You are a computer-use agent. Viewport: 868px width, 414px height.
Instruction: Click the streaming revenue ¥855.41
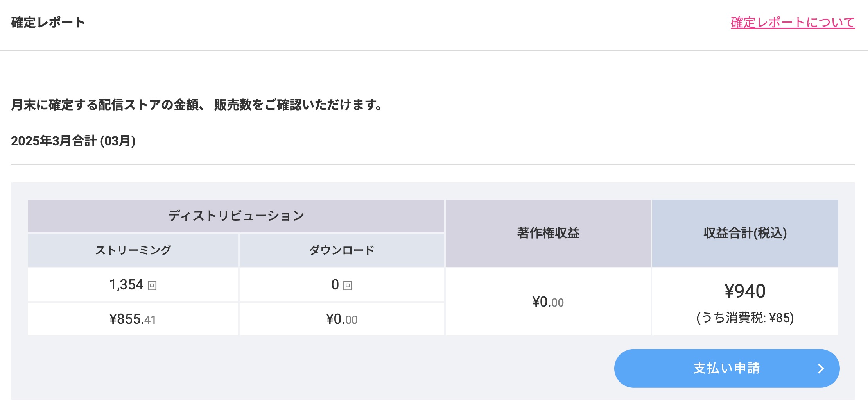tap(133, 319)
